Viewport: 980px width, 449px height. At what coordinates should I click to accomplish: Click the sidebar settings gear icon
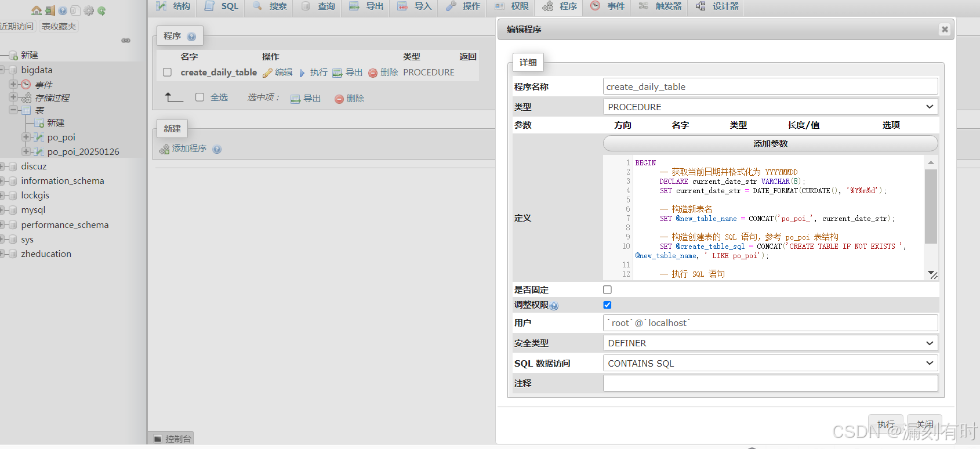tap(89, 10)
